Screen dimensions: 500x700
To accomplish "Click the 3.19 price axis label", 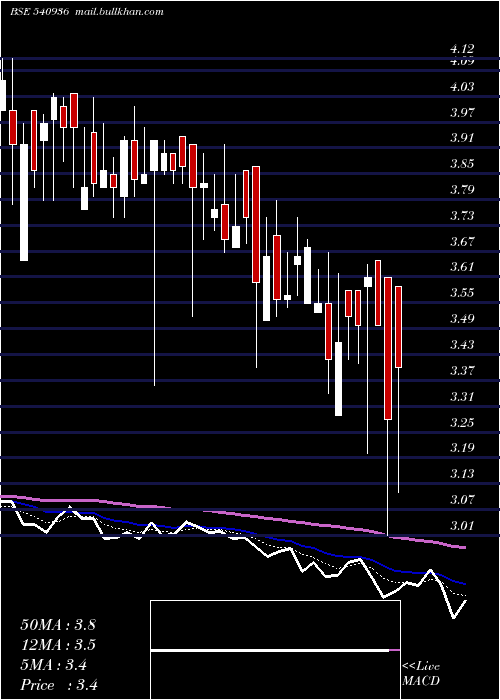I will [462, 448].
